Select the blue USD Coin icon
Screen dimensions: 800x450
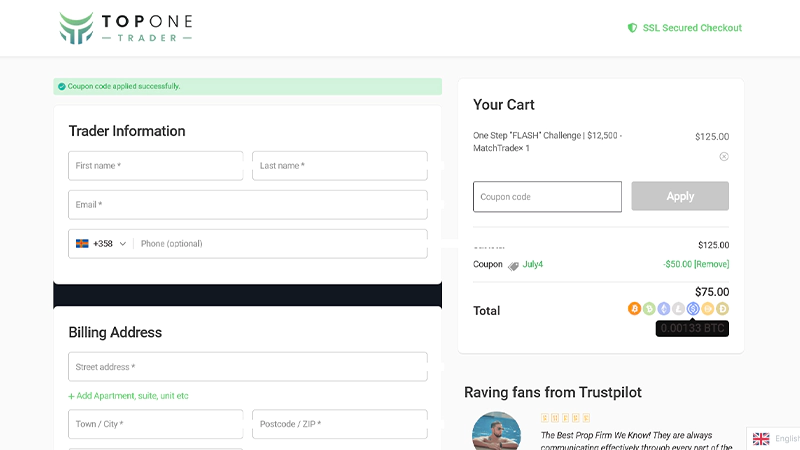pos(693,309)
